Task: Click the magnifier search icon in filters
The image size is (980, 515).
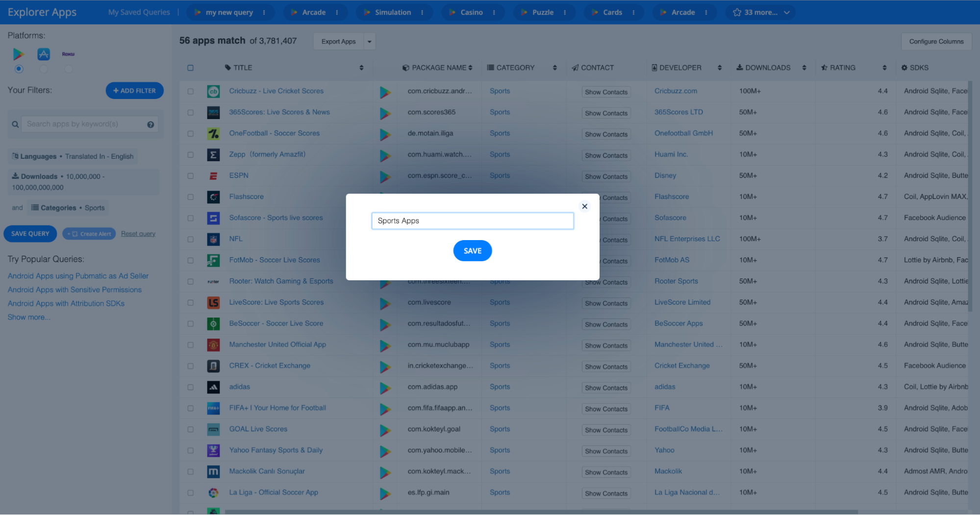Action: [15, 124]
